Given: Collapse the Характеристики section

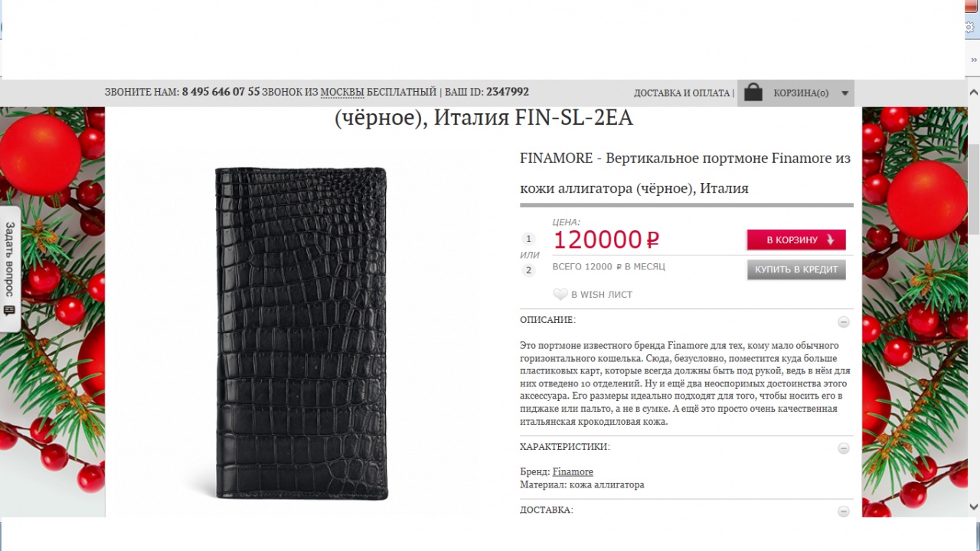Looking at the screenshot, I should [x=843, y=448].
